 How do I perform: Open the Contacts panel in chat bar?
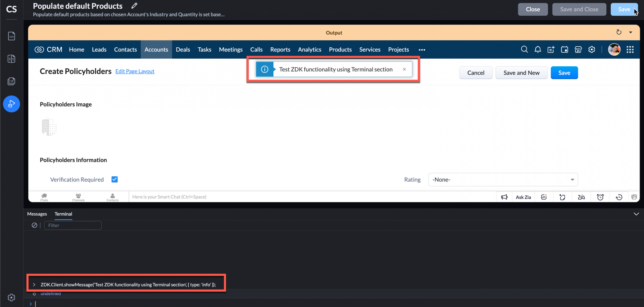(112, 197)
